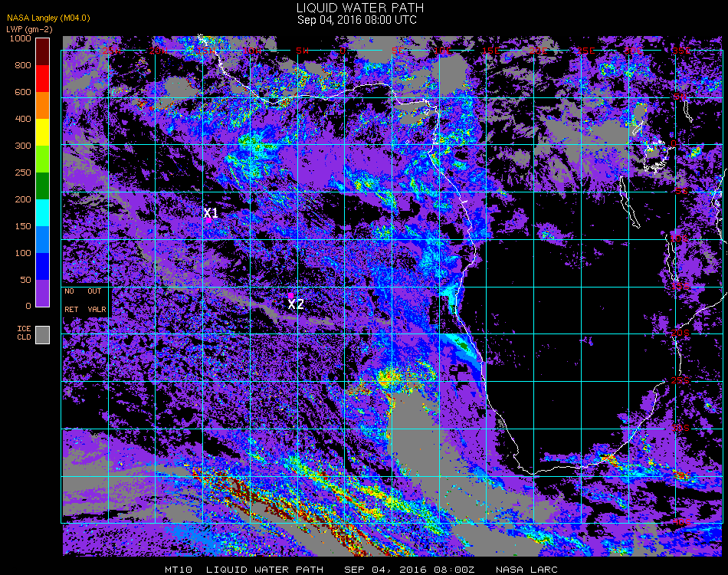Click the gray ICE CLD swatch
The height and width of the screenshot is (575, 728).
[43, 335]
